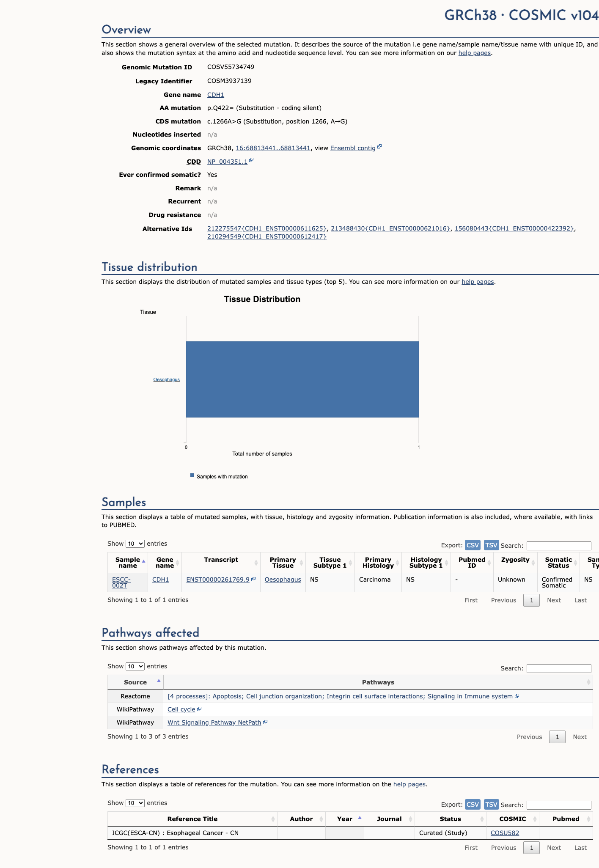Screen dimensions: 599x868
Task: Open the CDH1 gene name link in Overview
Action: coord(215,95)
